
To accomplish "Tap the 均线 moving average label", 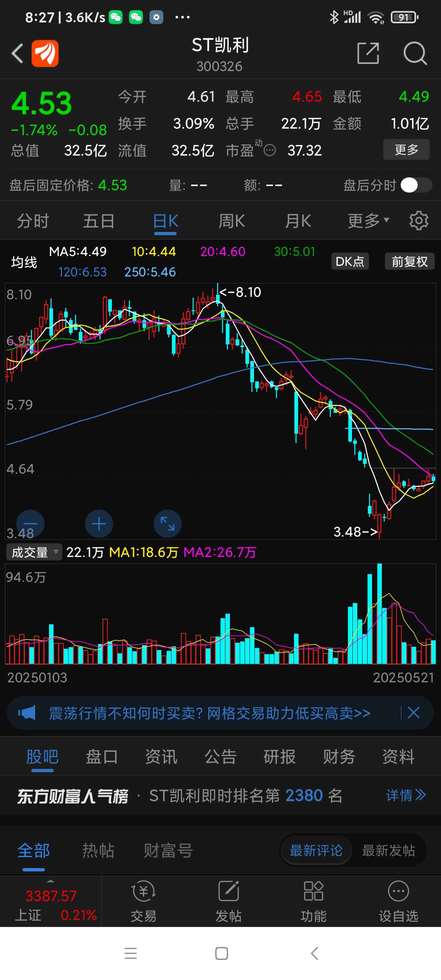I will tap(24, 262).
